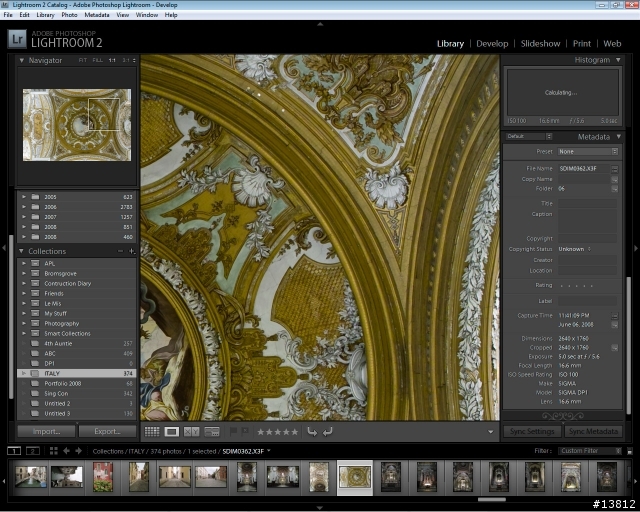The height and width of the screenshot is (512, 640).
Task: Switch to the Develop module
Action: coord(492,44)
